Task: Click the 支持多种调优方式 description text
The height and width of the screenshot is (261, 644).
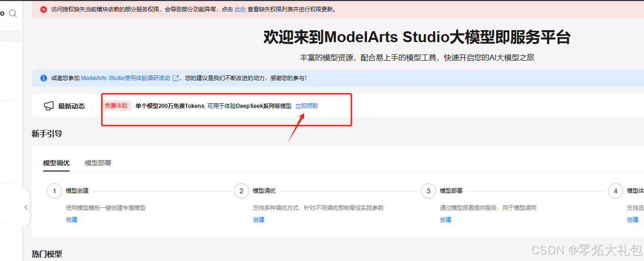Action: point(318,208)
